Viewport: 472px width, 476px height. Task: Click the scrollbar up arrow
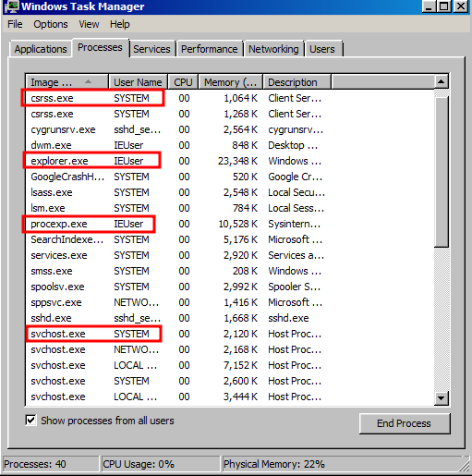point(441,81)
